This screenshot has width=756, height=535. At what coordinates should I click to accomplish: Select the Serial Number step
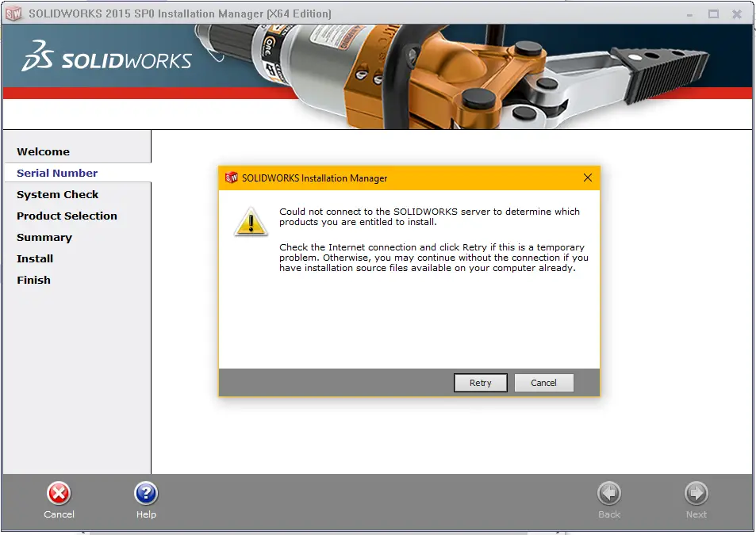[x=57, y=173]
